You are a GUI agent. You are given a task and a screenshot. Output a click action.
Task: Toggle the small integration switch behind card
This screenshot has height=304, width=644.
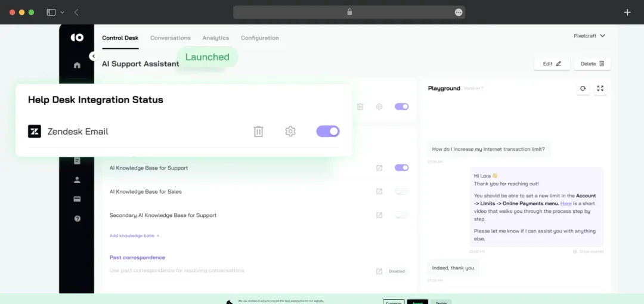click(x=402, y=106)
